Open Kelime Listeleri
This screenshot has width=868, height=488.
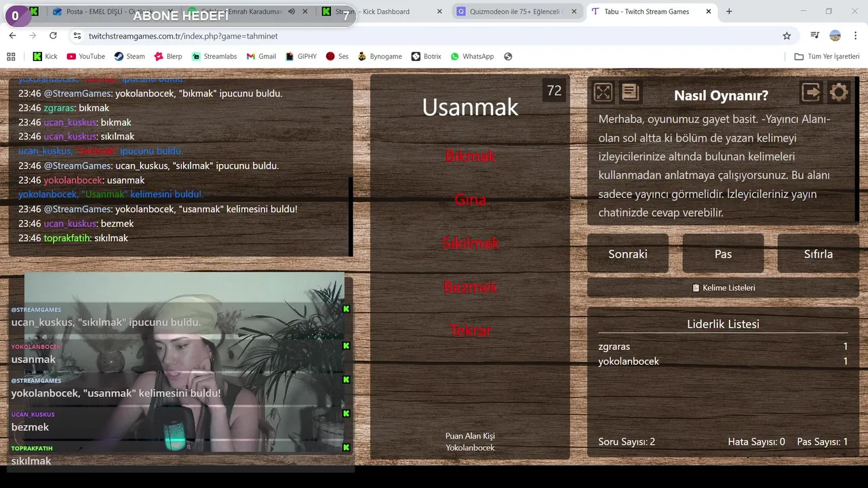pyautogui.click(x=723, y=287)
